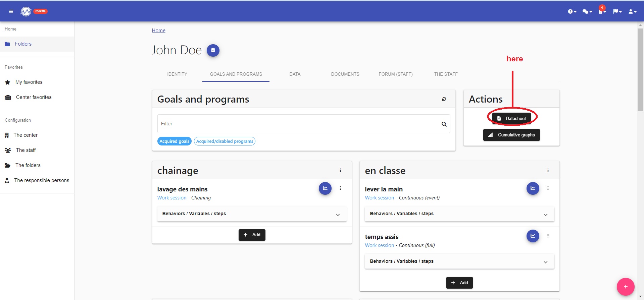Open Folders in the sidebar

click(x=37, y=44)
